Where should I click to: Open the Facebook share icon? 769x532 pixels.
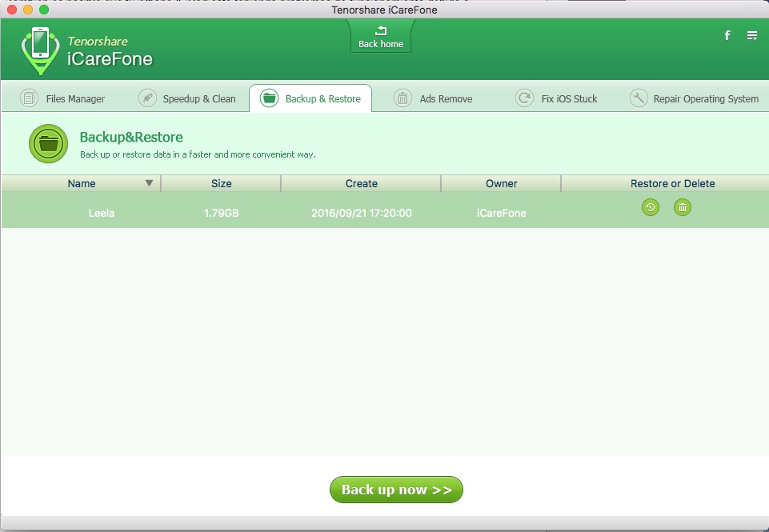click(x=727, y=35)
